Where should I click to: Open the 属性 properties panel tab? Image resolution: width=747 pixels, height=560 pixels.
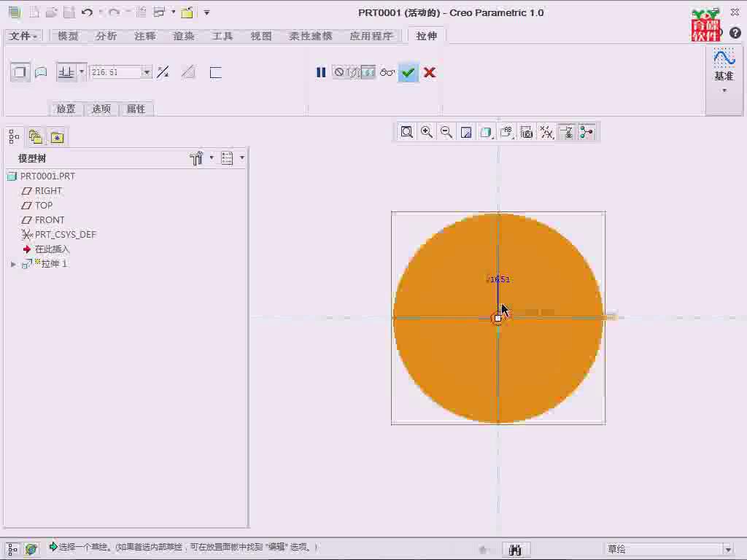coord(136,109)
